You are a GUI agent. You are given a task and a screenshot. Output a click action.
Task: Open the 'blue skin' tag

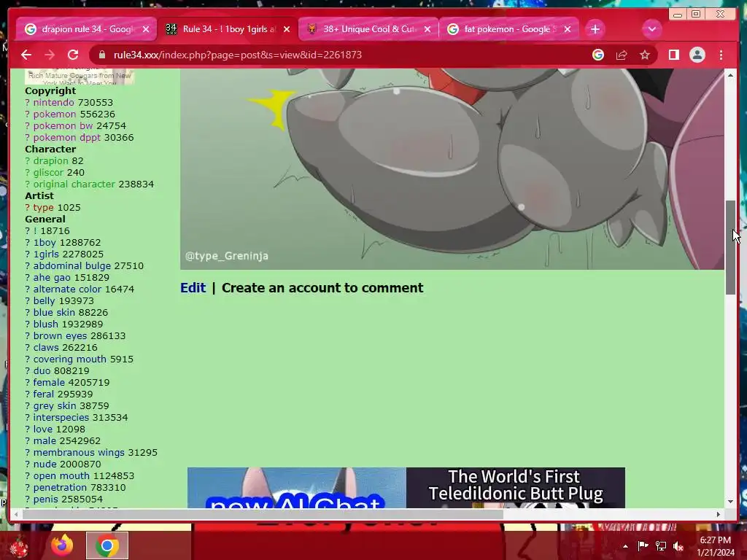click(53, 312)
